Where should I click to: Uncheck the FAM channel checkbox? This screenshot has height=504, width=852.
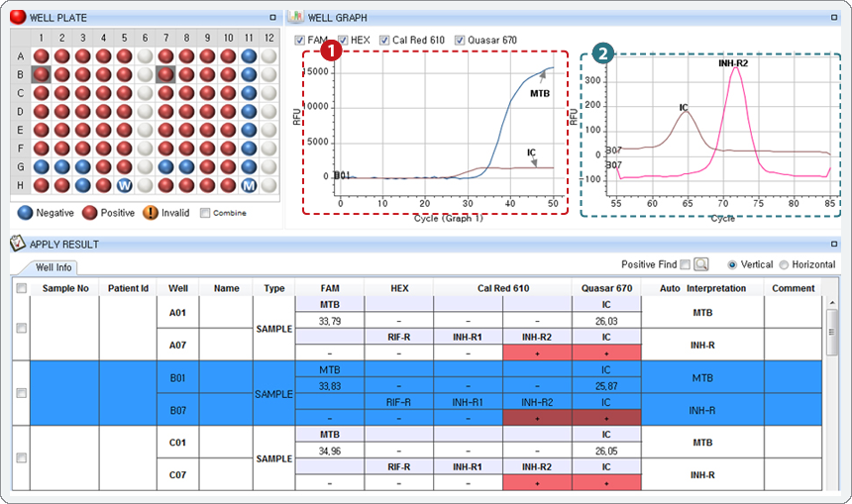pyautogui.click(x=300, y=41)
